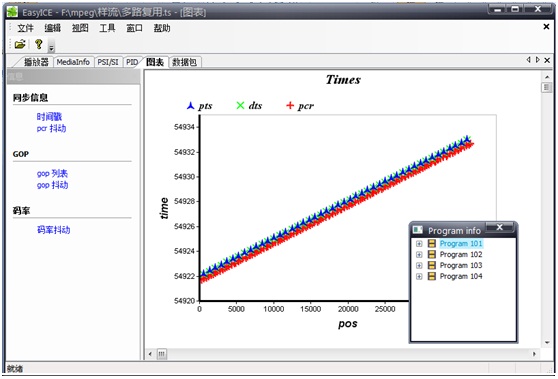Close the Program info floating panel
558x379 pixels.
point(500,227)
